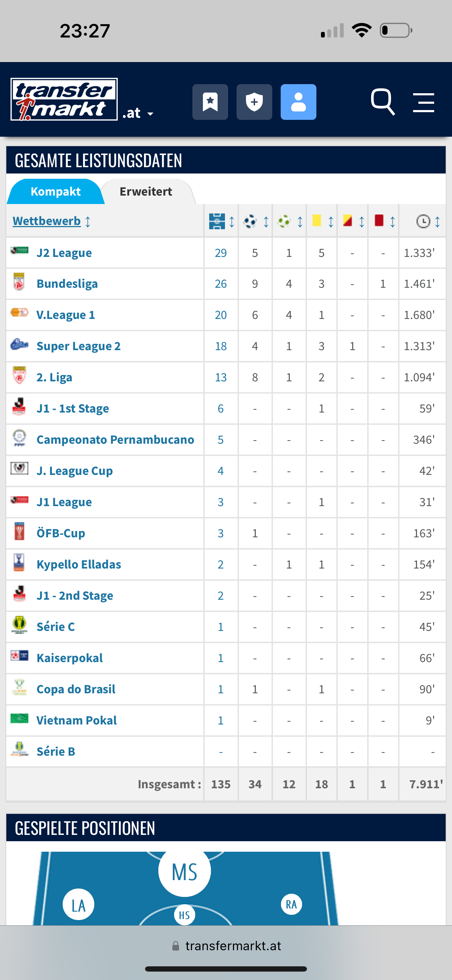Open the user profile icon
This screenshot has width=452, height=980.
coord(298,102)
